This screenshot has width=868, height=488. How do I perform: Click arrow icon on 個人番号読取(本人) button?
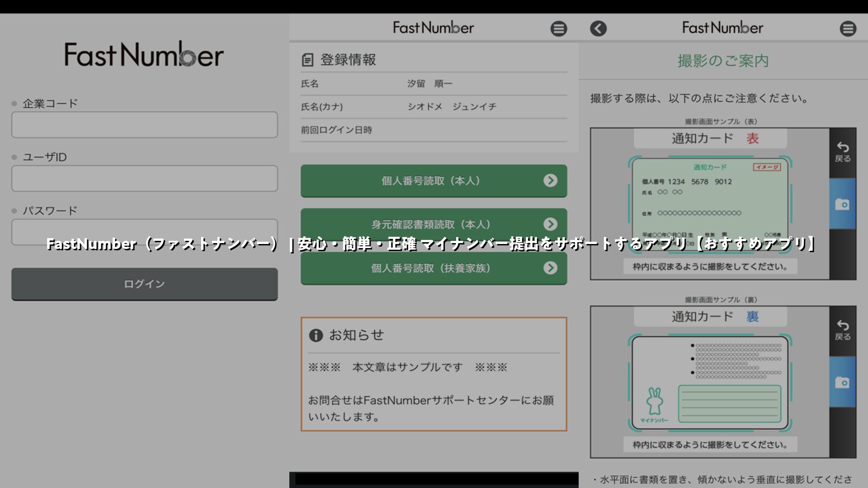(550, 181)
